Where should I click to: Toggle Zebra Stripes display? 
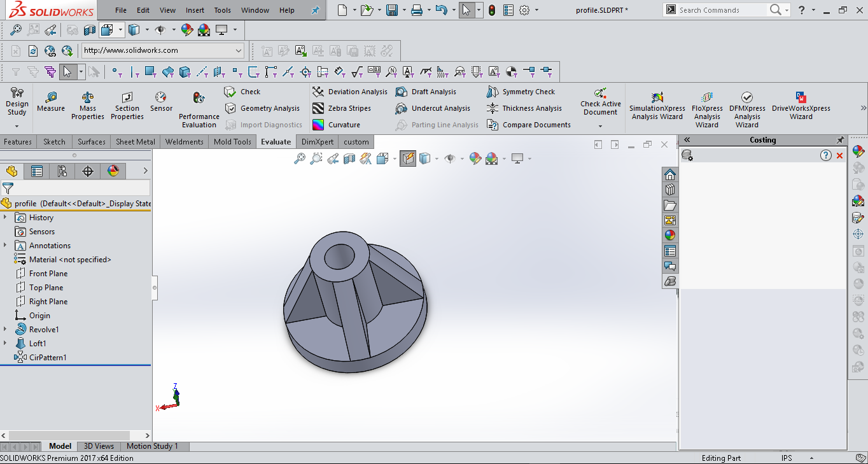tap(342, 108)
